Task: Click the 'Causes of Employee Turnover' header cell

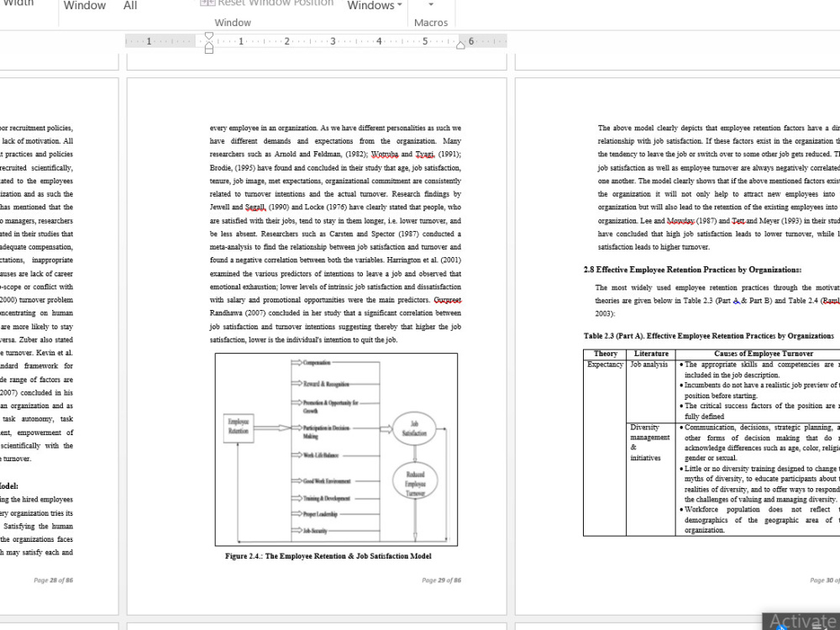Action: coord(764,354)
